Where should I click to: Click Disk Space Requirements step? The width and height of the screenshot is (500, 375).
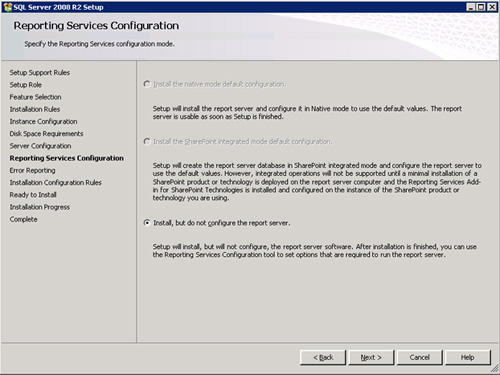coord(46,134)
